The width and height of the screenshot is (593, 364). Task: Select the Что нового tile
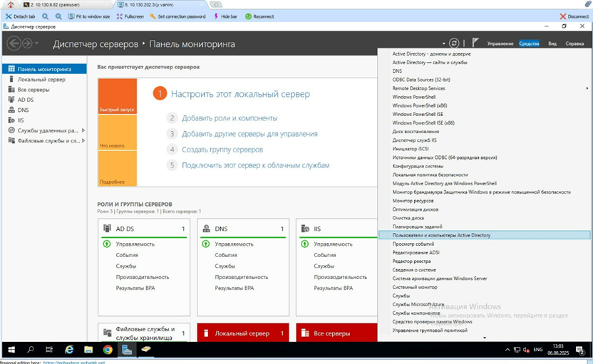pos(117,132)
